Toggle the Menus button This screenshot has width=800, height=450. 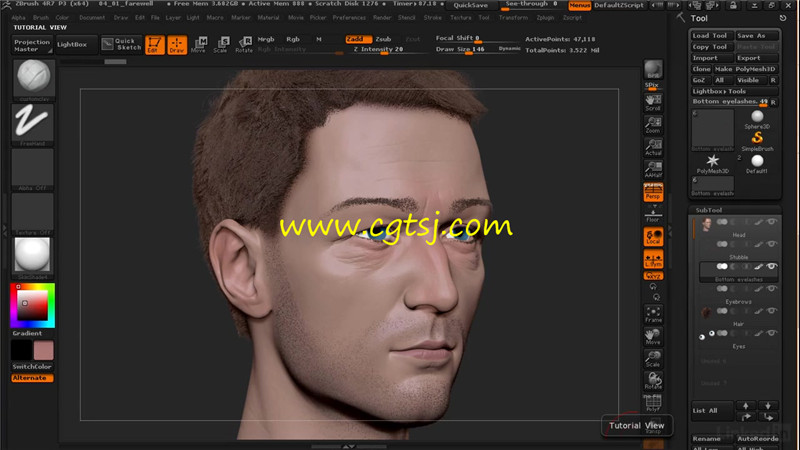580,5
